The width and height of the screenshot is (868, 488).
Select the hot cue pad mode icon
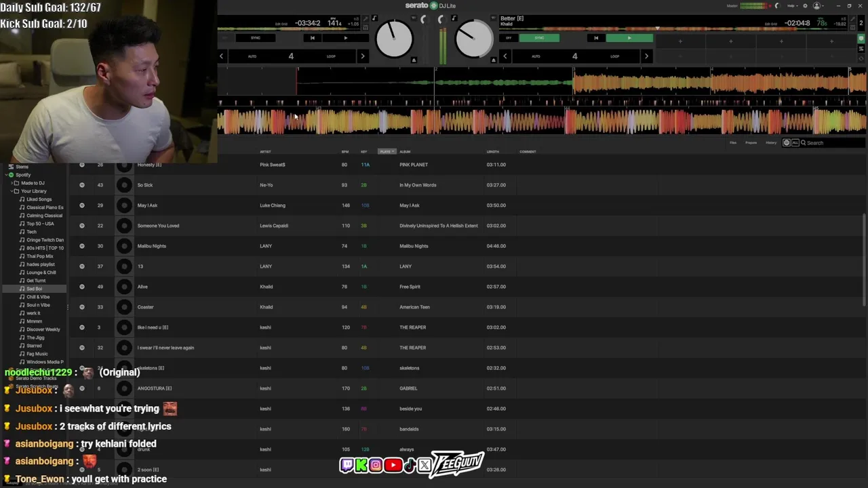click(861, 39)
